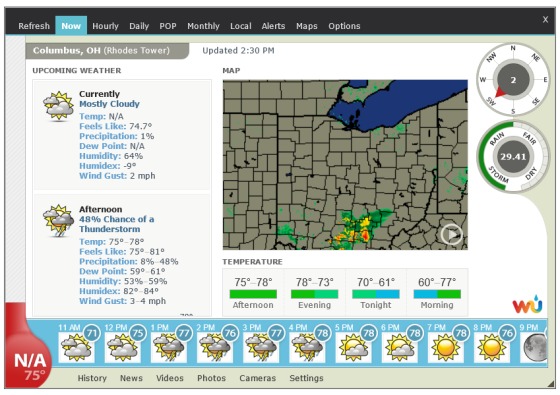Viewport: 560px width, 395px height.
Task: Click the 29.41 barometer pressure gauge
Action: pos(513,157)
